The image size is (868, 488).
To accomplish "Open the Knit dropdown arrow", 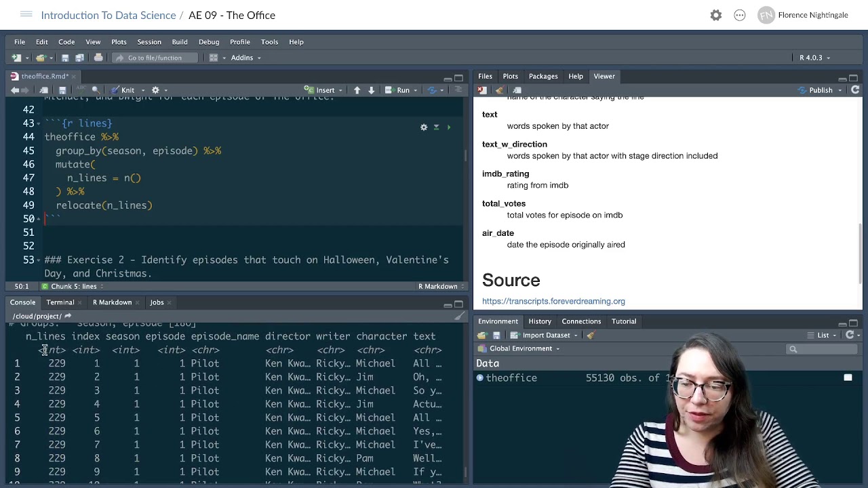I will pyautogui.click(x=142, y=90).
